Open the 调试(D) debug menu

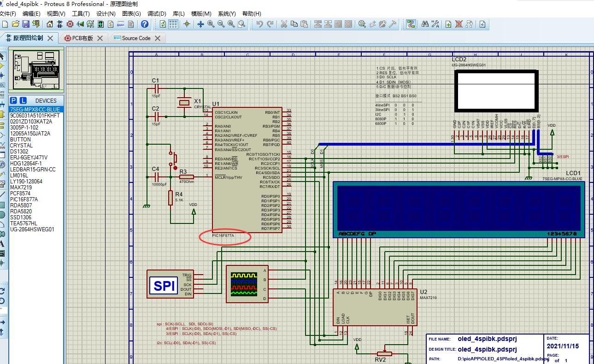coord(157,13)
